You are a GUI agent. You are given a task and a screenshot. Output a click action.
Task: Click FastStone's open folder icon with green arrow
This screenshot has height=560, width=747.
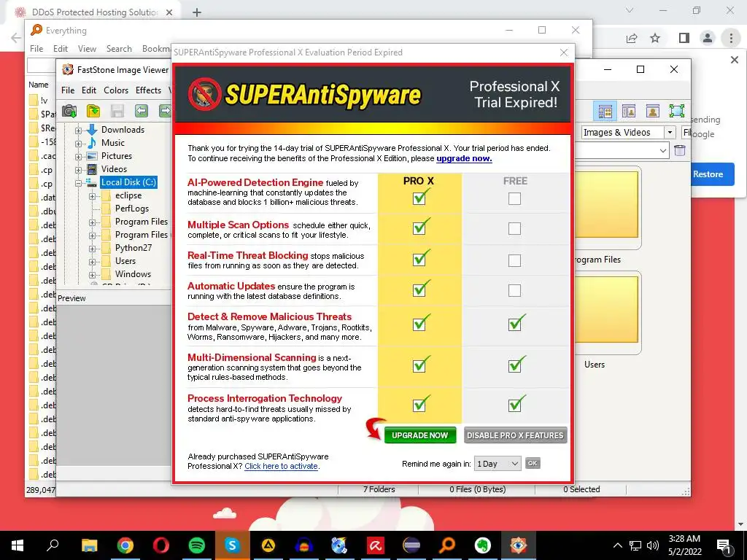93,111
